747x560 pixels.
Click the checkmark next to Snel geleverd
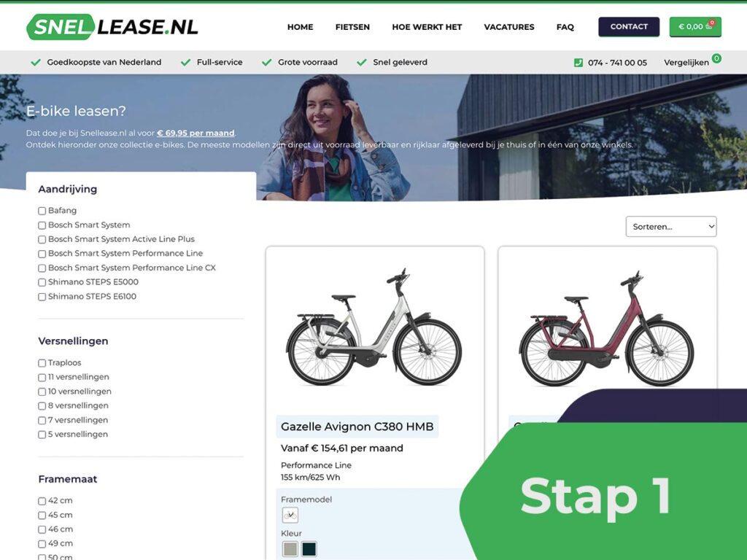(362, 62)
